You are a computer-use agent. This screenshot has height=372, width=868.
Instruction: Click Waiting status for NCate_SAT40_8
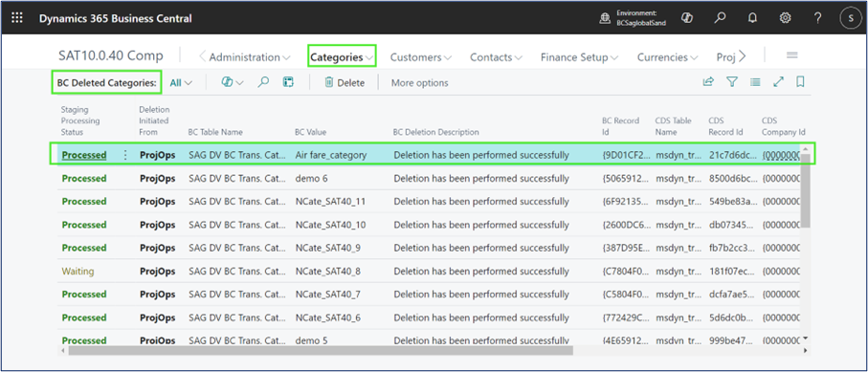[x=78, y=272]
